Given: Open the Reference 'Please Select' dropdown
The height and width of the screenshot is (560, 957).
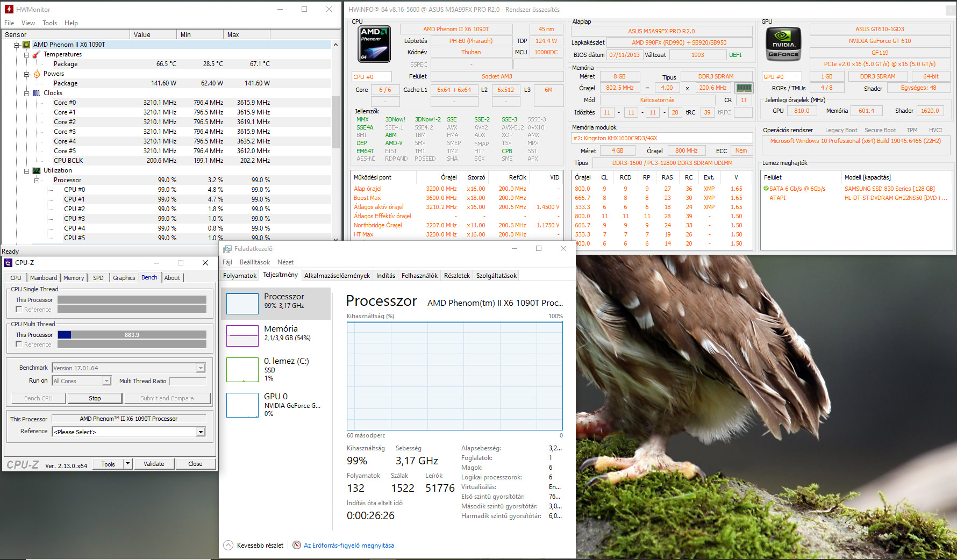Looking at the screenshot, I should (200, 432).
